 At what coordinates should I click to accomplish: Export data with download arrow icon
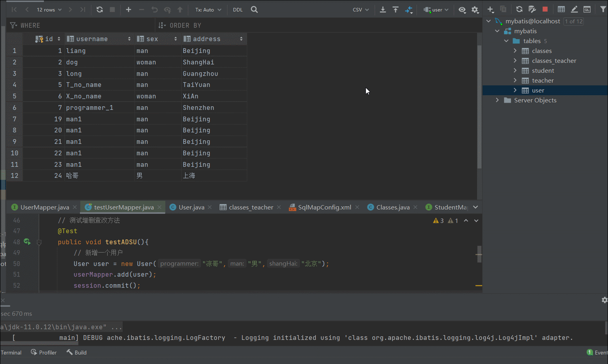383,9
